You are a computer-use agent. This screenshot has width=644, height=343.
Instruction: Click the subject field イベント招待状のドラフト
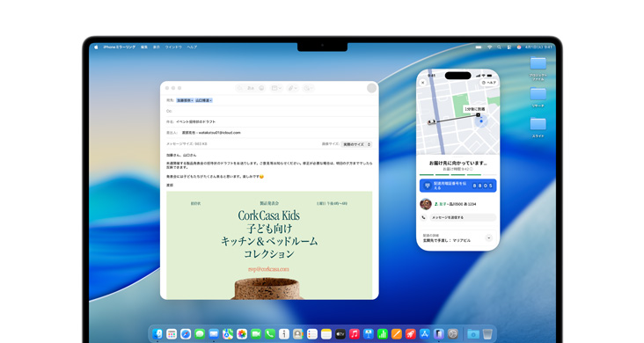(x=269, y=121)
